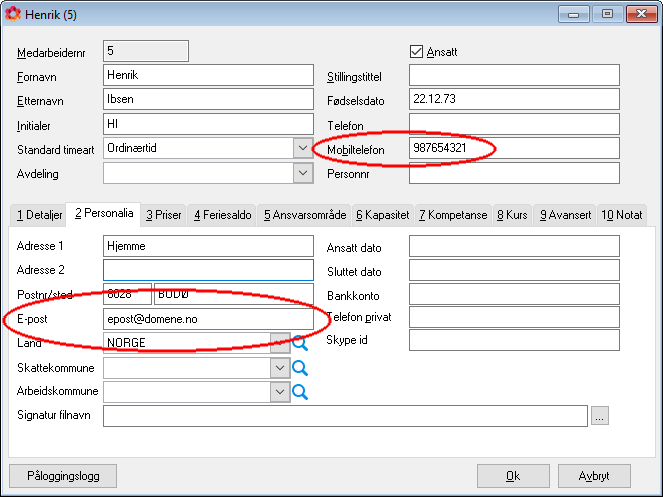Screen dimensions: 663x497
Task: Click the search icon beside Skattekommune
Action: 300,368
